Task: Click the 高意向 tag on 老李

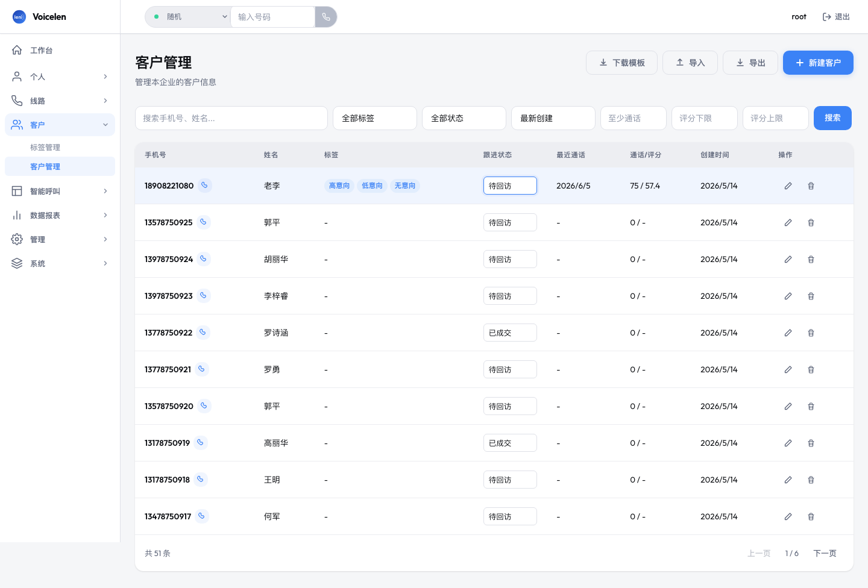Action: click(x=339, y=186)
